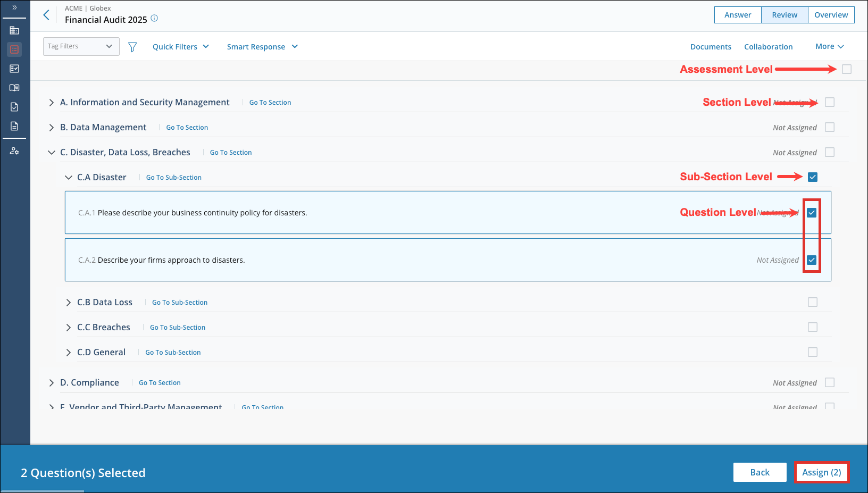Open the Collaboration link
This screenshot has height=493, width=868.
tap(768, 47)
